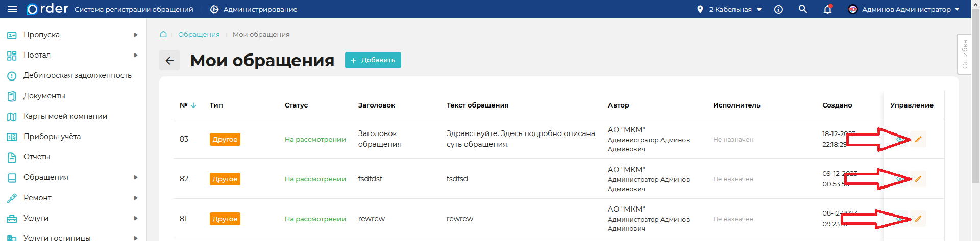The height and width of the screenshot is (241, 980).
Task: Sort the table by № column
Action: (x=187, y=105)
